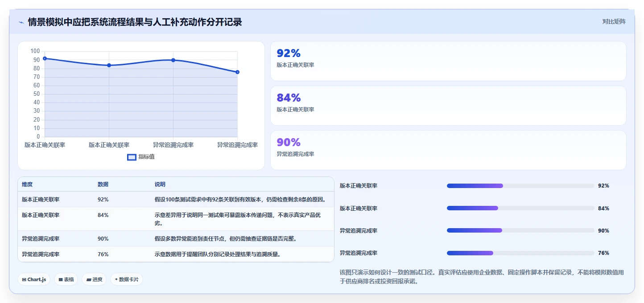Click the 100 tick on the chart y-axis

tap(35, 51)
